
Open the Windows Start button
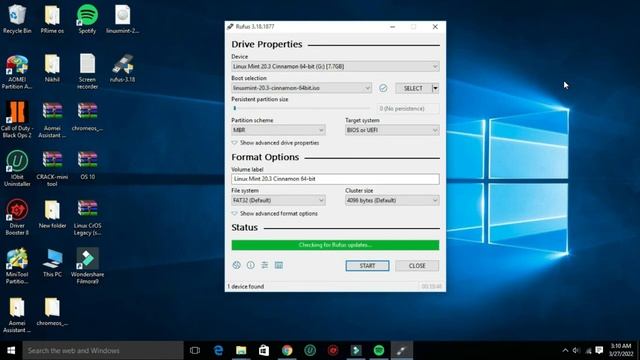[11, 350]
